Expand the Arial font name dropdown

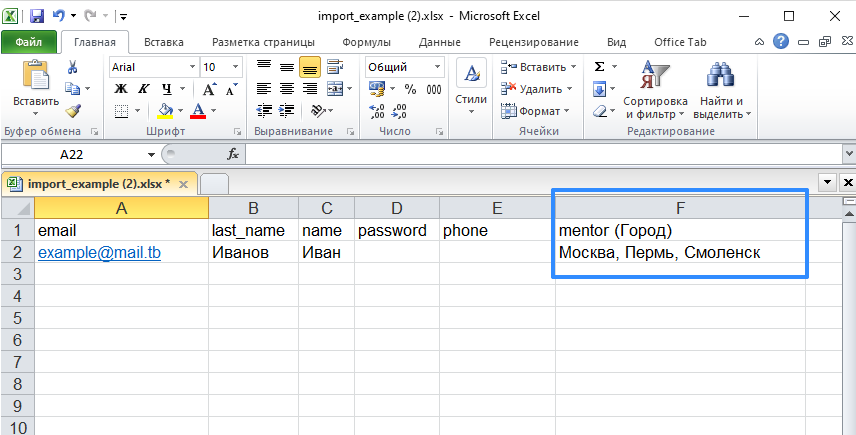tap(190, 67)
